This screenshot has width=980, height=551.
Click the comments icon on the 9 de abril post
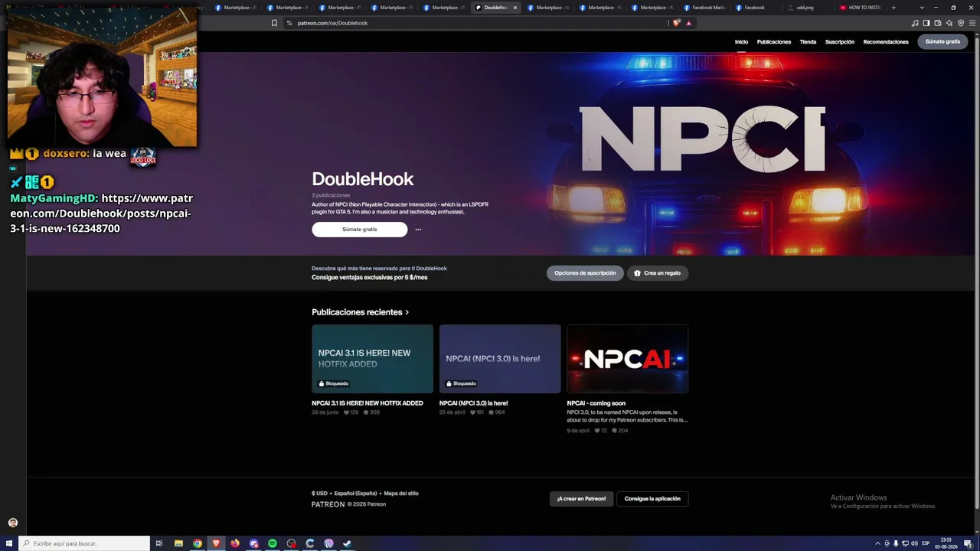point(614,431)
